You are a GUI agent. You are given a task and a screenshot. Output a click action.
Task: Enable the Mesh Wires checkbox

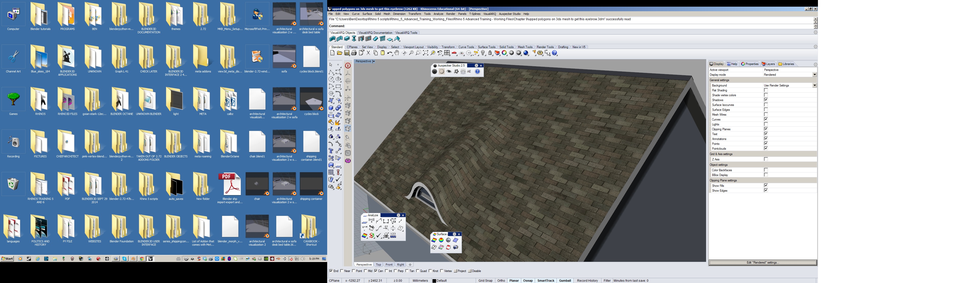click(766, 115)
